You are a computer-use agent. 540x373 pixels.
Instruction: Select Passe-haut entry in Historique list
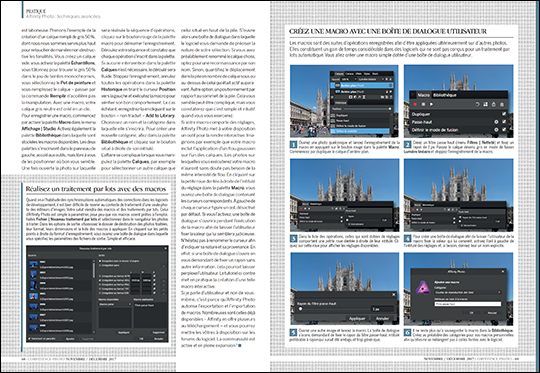pyautogui.click(x=360, y=121)
